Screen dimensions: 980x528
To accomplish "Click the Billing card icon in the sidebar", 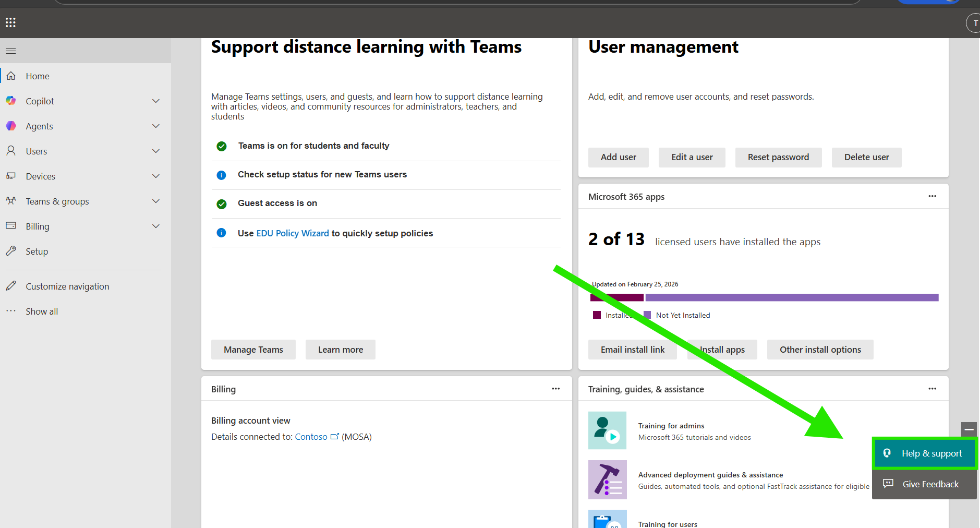I will pyautogui.click(x=11, y=226).
